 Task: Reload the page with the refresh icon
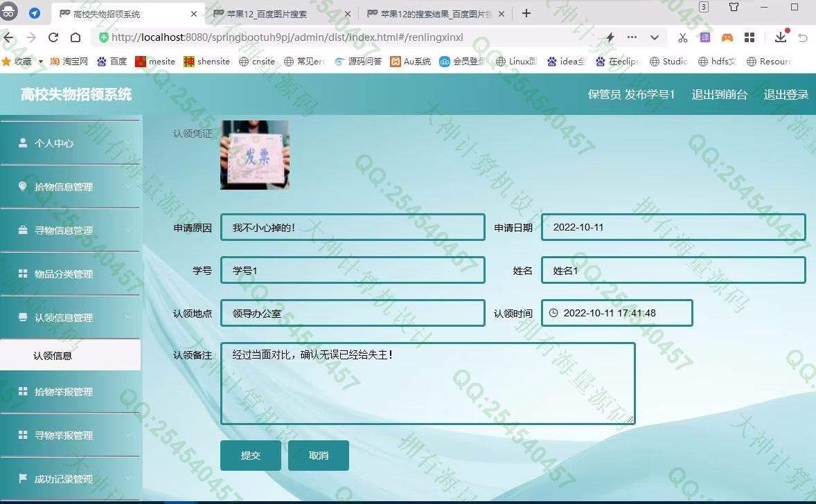pos(53,37)
